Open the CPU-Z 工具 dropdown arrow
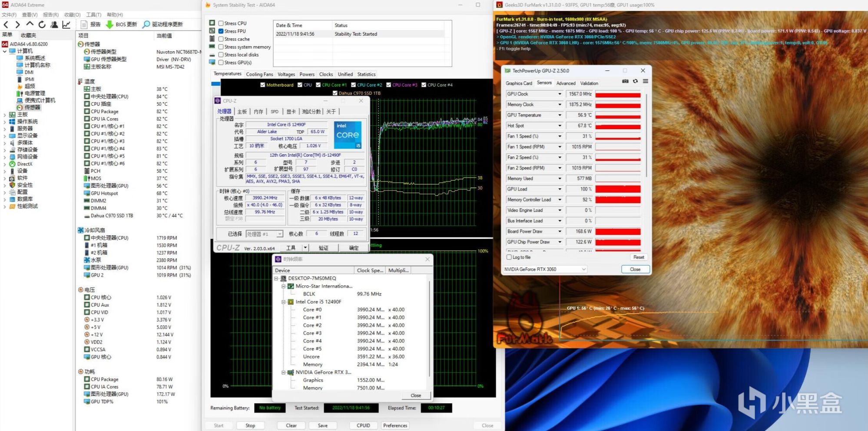868x431 pixels. coord(305,248)
